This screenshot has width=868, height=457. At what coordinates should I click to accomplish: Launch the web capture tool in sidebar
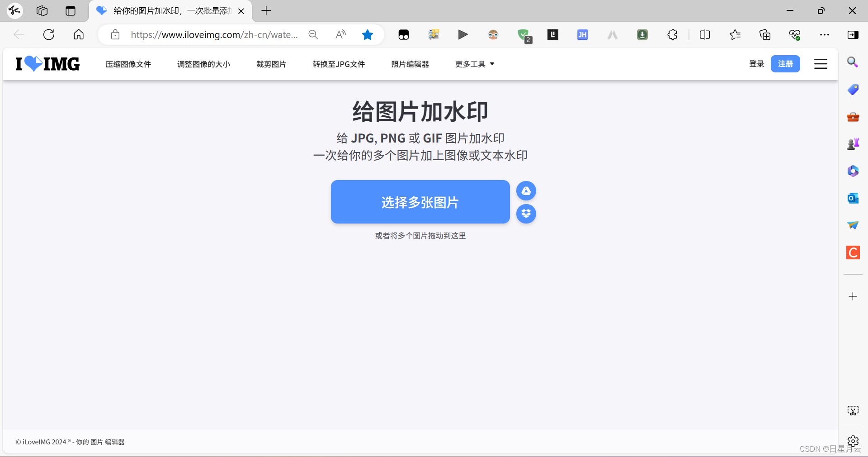pyautogui.click(x=853, y=410)
